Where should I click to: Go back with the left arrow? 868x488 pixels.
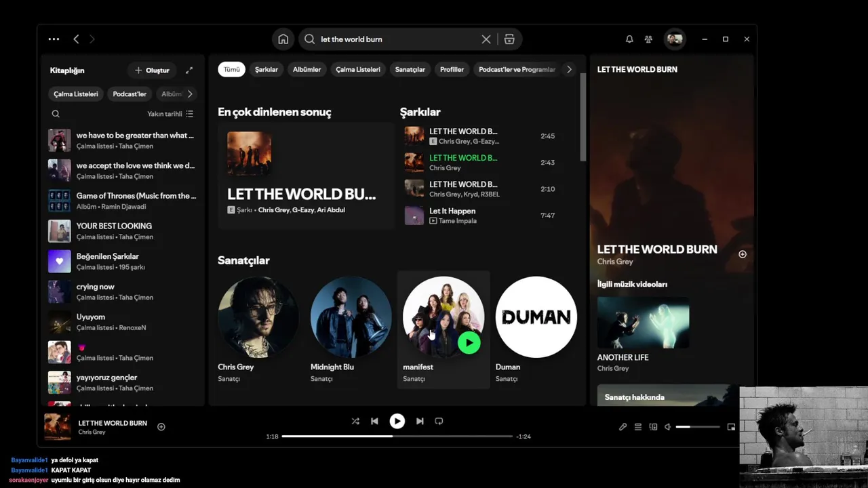click(76, 39)
